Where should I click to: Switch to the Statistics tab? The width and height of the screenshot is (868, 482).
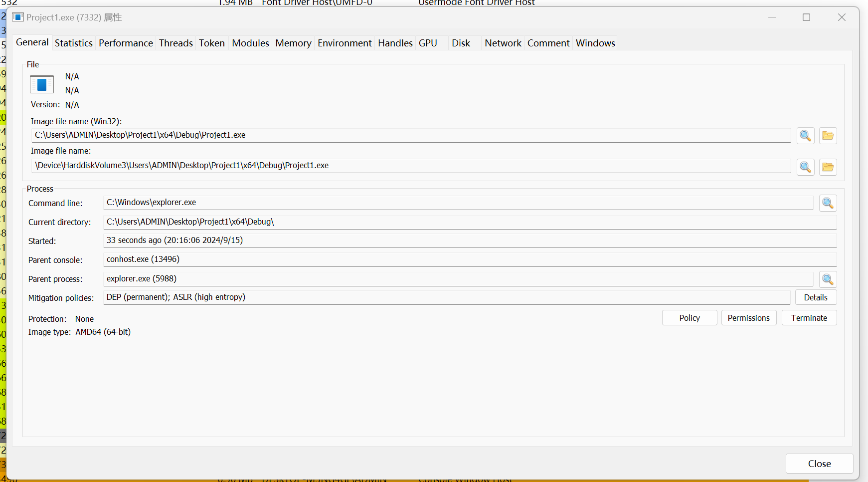74,43
